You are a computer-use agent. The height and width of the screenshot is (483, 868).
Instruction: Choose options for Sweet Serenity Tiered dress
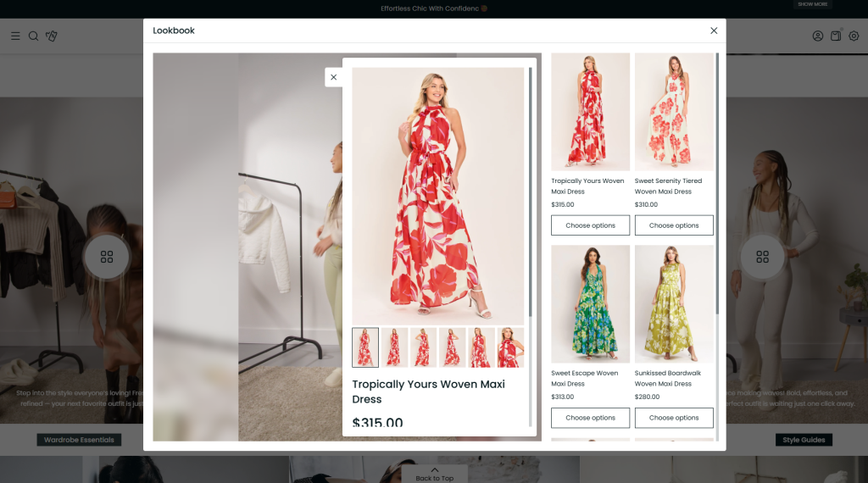pos(674,225)
